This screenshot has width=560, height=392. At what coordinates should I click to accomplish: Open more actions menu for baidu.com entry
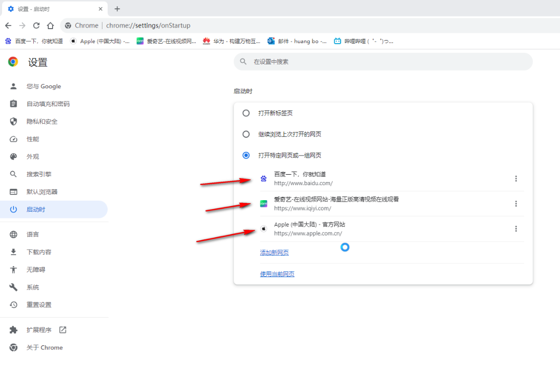click(x=516, y=178)
